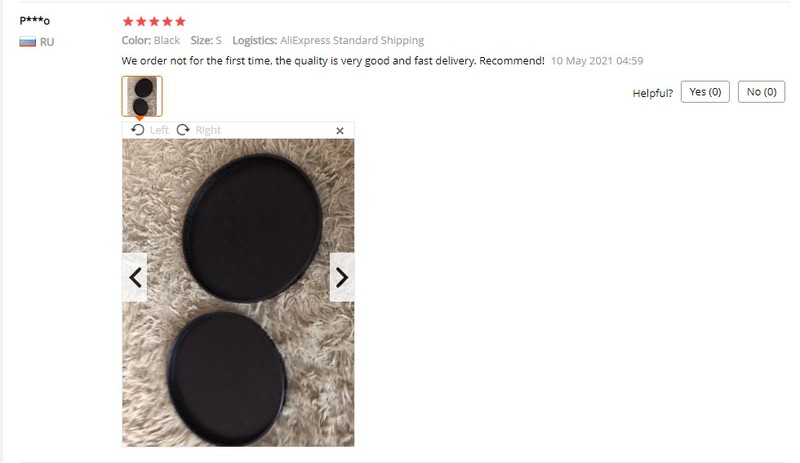Screen dimensions: 800x463
Task: Click the fifth red rating star
Action: (x=180, y=21)
